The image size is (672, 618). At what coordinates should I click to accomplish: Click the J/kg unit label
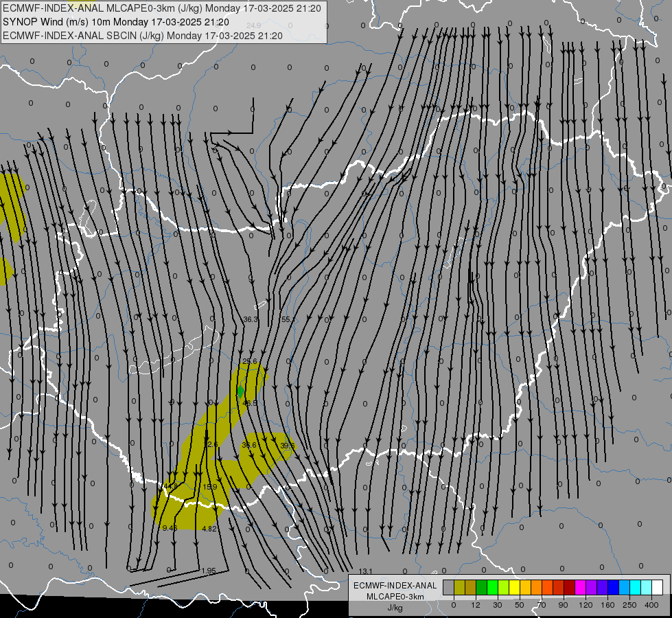click(x=395, y=608)
